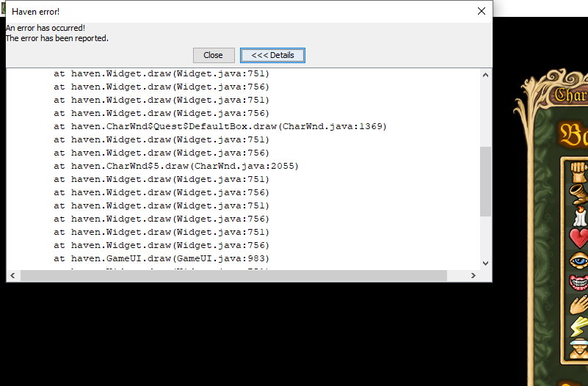588x386 pixels.
Task: Click the GameUI.draw(GameUI.java:983) line
Action: [161, 258]
